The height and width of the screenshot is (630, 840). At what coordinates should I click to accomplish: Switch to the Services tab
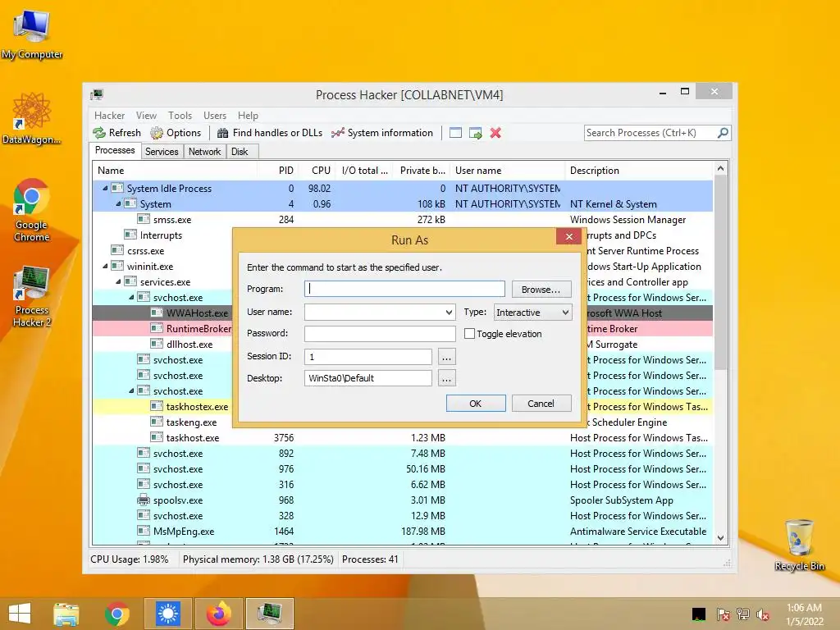(x=162, y=152)
